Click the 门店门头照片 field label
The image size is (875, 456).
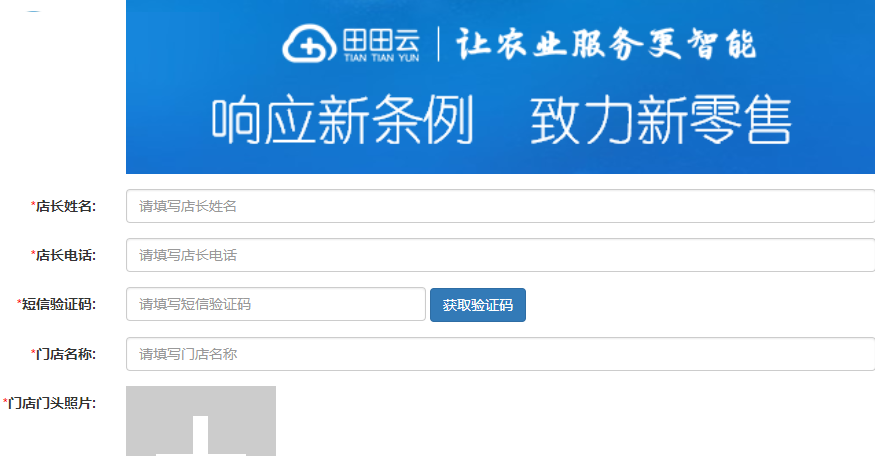pos(51,403)
